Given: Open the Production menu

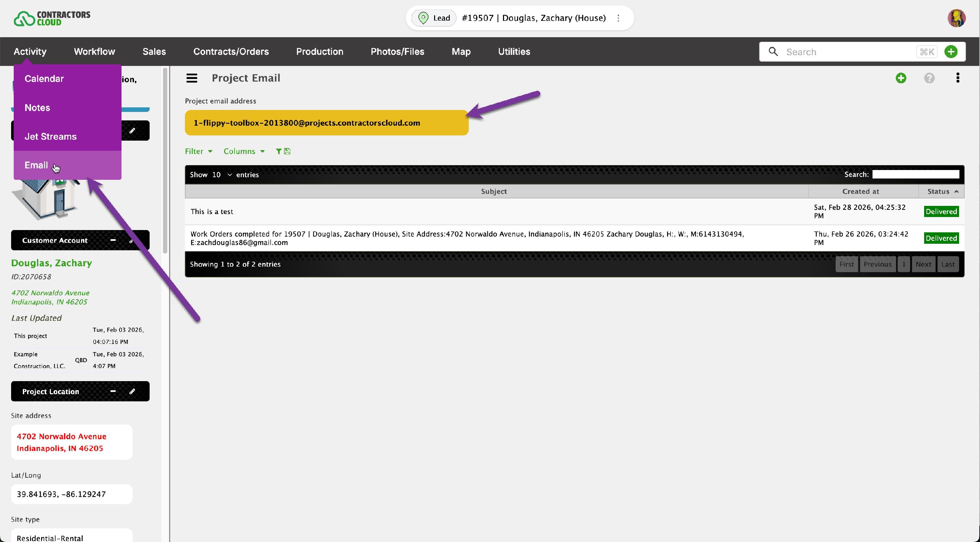Looking at the screenshot, I should point(319,52).
